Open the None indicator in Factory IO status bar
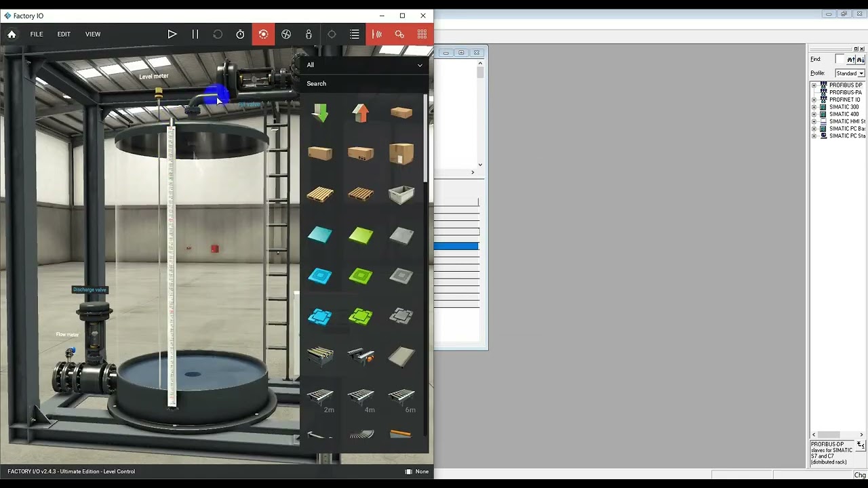Viewport: 868px width, 488px height. tap(417, 472)
